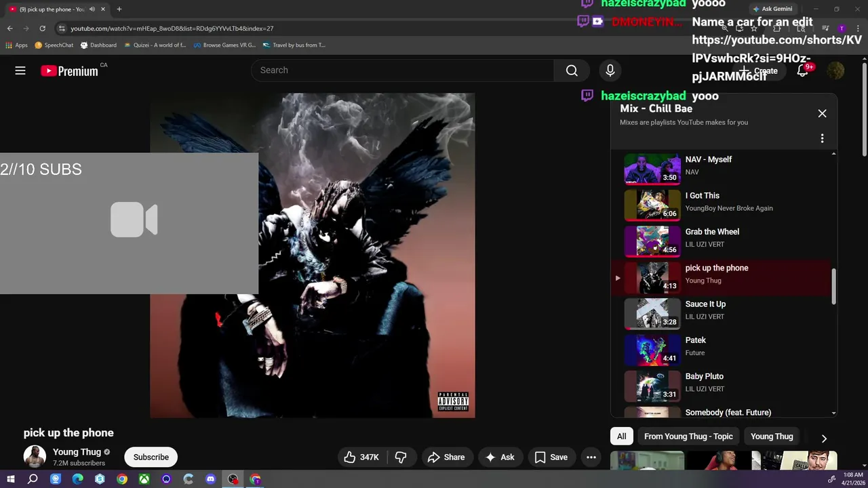Open Chrome media control icon

825,28
